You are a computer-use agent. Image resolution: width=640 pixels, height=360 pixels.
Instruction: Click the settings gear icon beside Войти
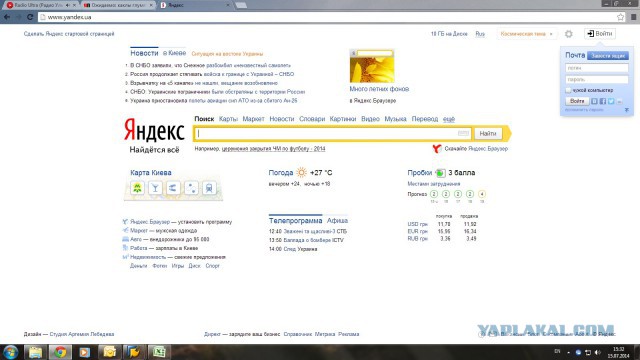point(569,34)
